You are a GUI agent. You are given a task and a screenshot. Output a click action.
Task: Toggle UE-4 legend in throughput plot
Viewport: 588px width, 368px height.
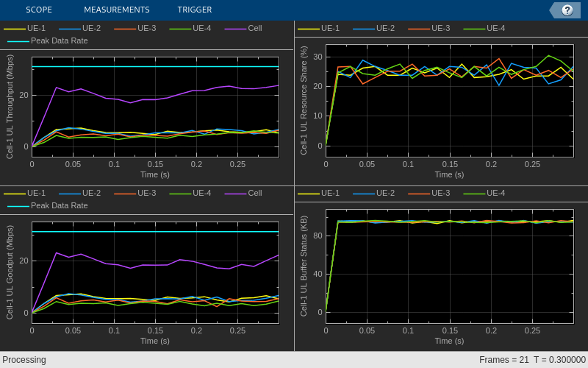tap(190, 28)
